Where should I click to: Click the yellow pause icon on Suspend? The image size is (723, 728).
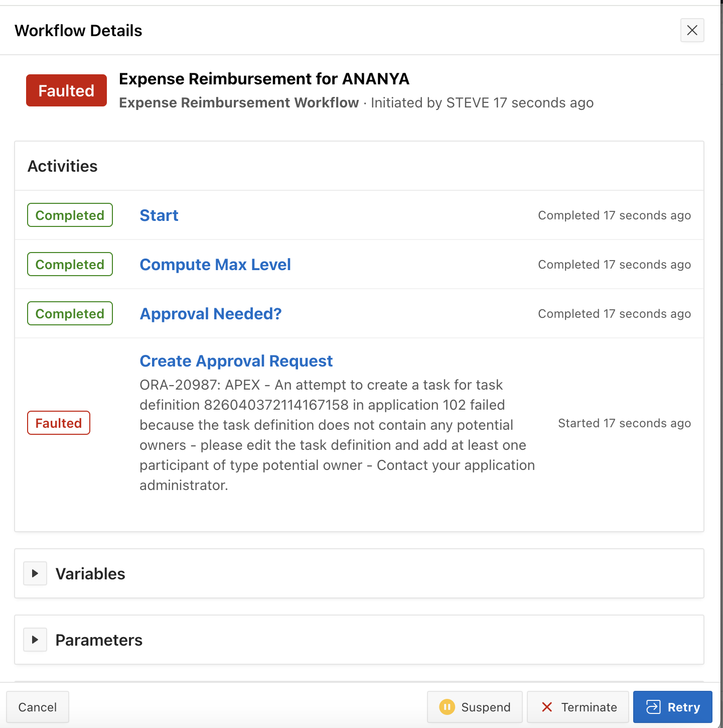click(447, 707)
